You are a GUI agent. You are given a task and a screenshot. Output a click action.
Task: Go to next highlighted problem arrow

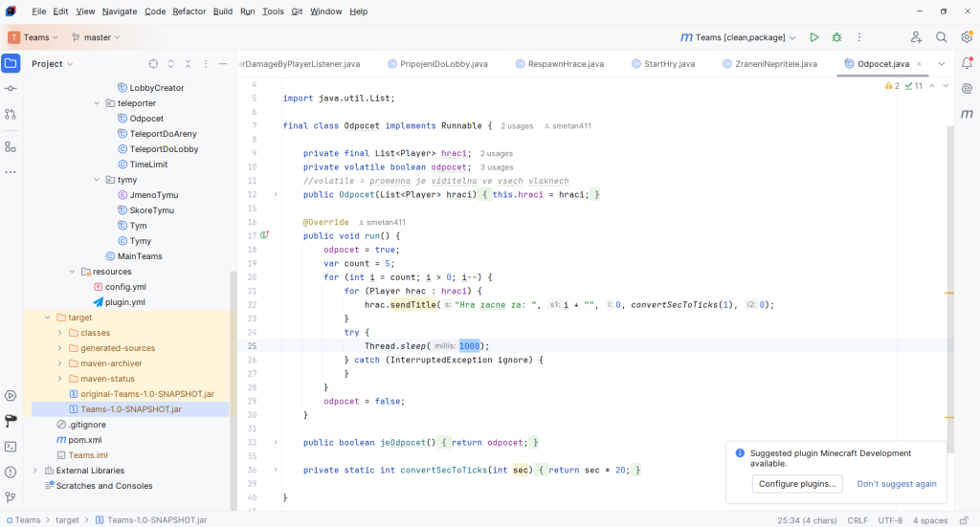[x=946, y=86]
